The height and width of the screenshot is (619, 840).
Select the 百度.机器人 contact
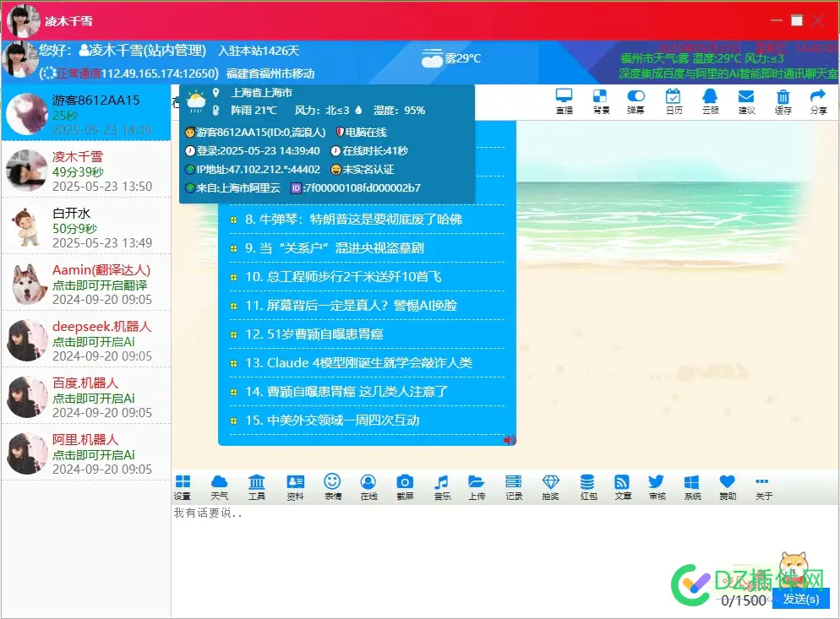[x=85, y=397]
